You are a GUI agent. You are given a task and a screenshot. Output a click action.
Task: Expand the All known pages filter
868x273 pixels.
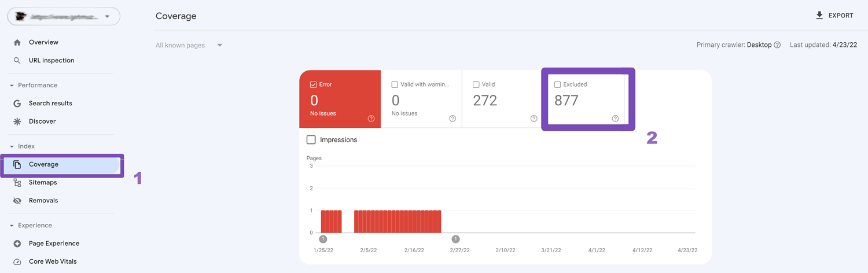click(x=219, y=45)
